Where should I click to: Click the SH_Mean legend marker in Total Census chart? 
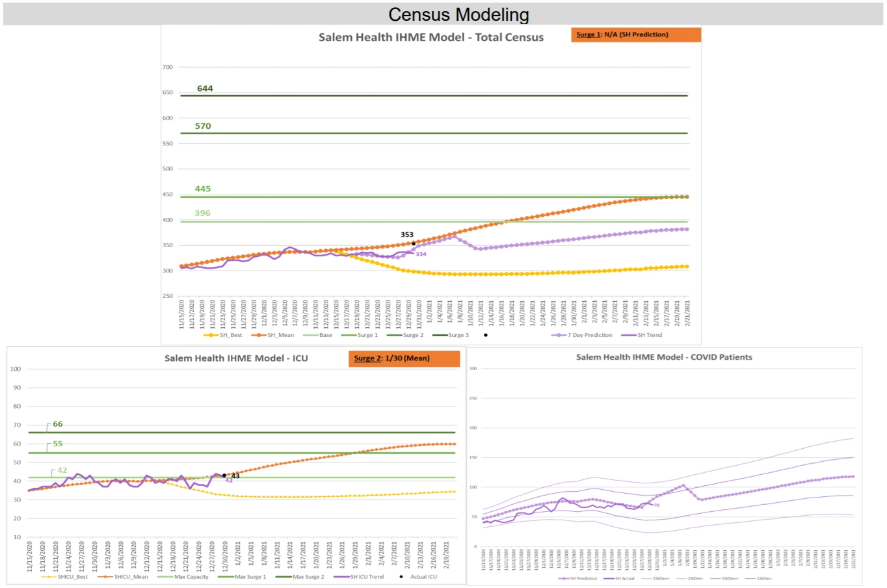point(259,335)
